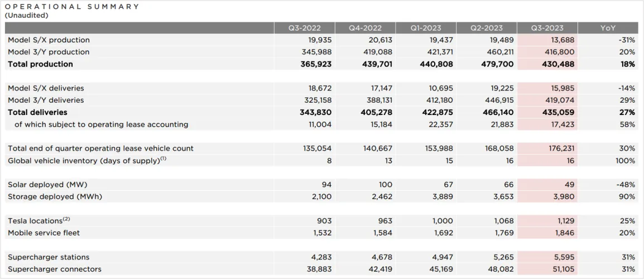Viewport: 644px width, 279px height.
Task: Select the Q2-2023 column header
Action: [486, 28]
